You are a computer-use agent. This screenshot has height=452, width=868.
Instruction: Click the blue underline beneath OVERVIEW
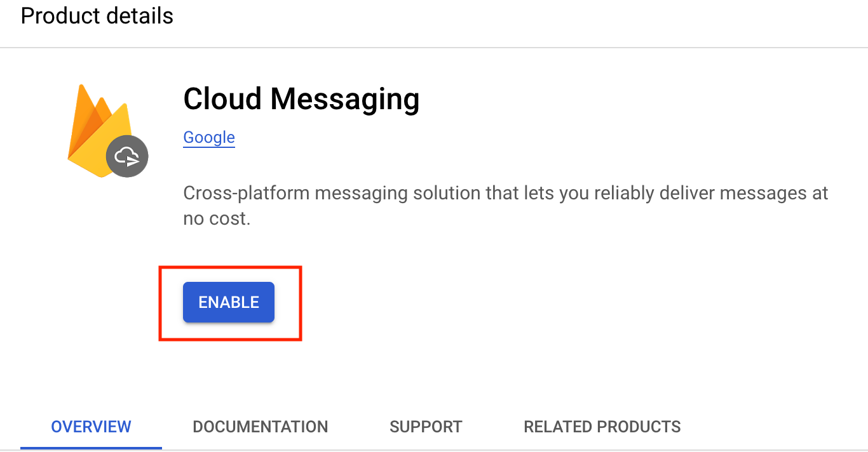(x=91, y=447)
